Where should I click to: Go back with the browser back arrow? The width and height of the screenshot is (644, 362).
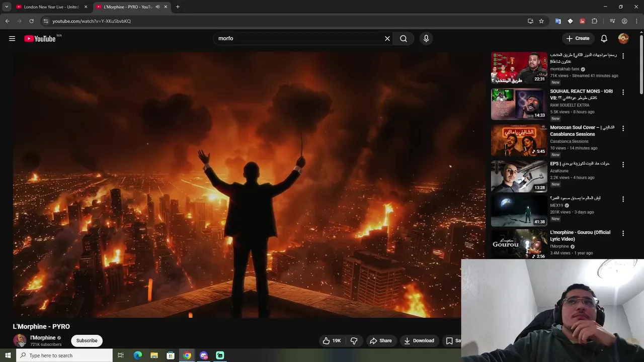click(7, 21)
